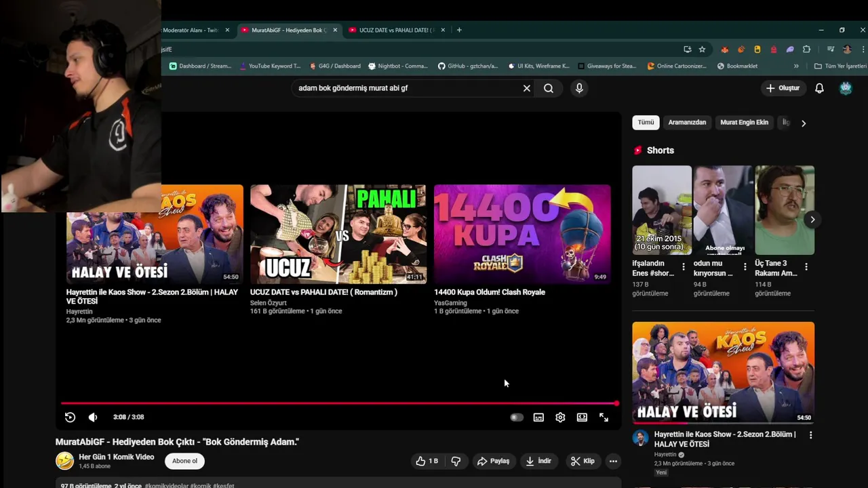868x488 pixels.
Task: Open the UI Kits, Wireframe K... bookmark
Action: point(538,66)
